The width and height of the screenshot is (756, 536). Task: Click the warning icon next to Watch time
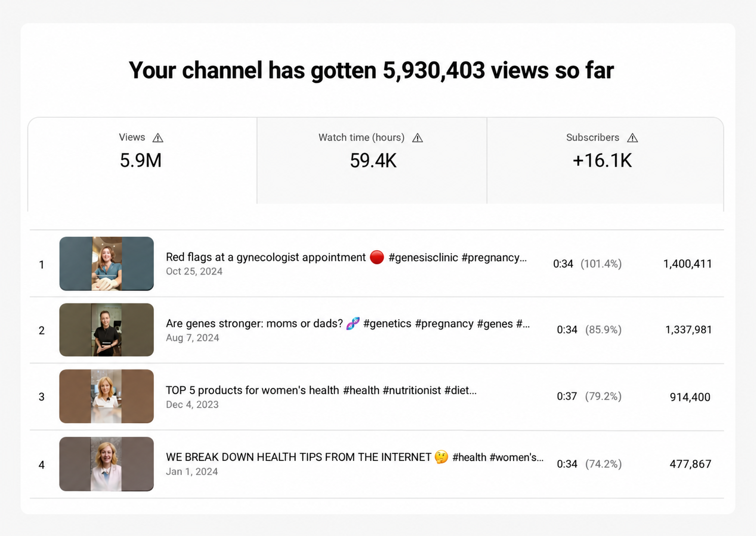tap(417, 138)
